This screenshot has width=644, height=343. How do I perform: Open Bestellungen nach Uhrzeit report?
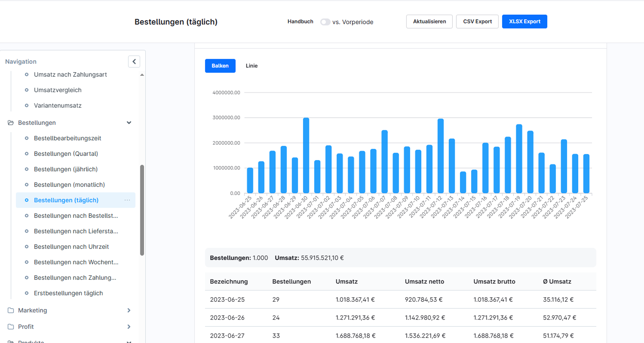pyautogui.click(x=71, y=247)
